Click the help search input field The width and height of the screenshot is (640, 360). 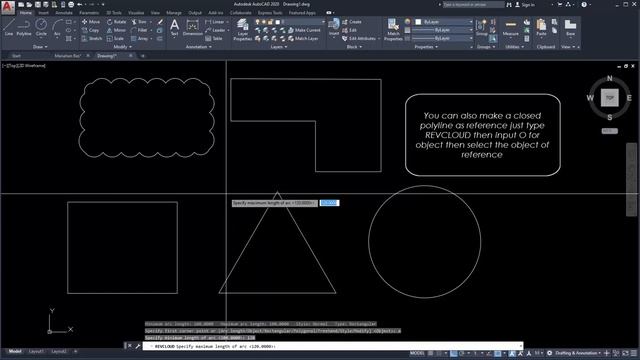click(x=473, y=4)
